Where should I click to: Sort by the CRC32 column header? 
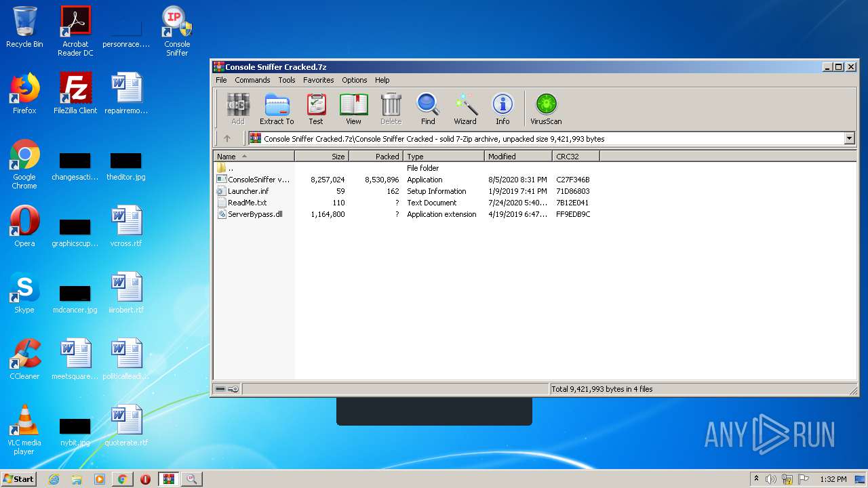(x=576, y=156)
